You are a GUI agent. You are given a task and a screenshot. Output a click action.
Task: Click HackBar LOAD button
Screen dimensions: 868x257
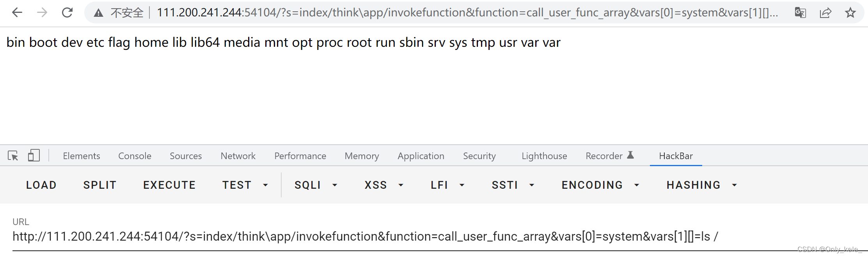(x=41, y=185)
